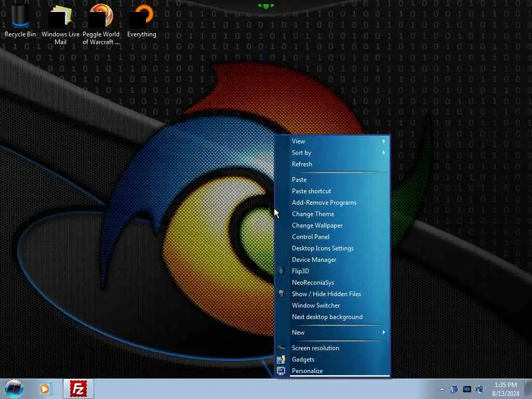Select the Windows Live Mail desktop icon
The height and width of the screenshot is (399, 532).
tap(60, 24)
